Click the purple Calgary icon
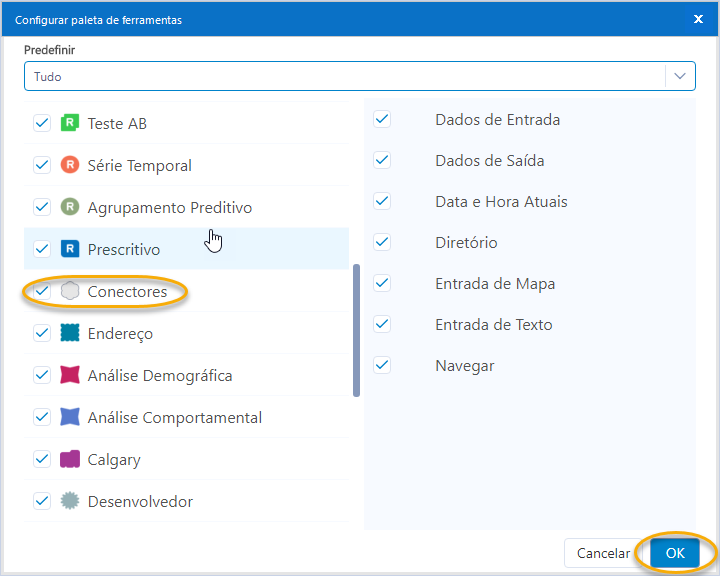The width and height of the screenshot is (720, 576). [x=70, y=460]
